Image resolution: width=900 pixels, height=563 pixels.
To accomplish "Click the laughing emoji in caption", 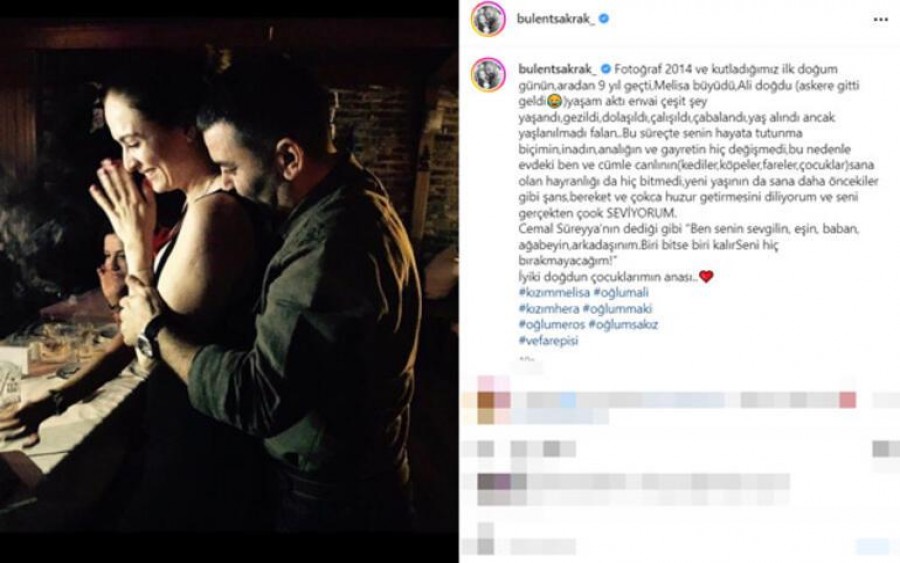I will click(x=553, y=102).
